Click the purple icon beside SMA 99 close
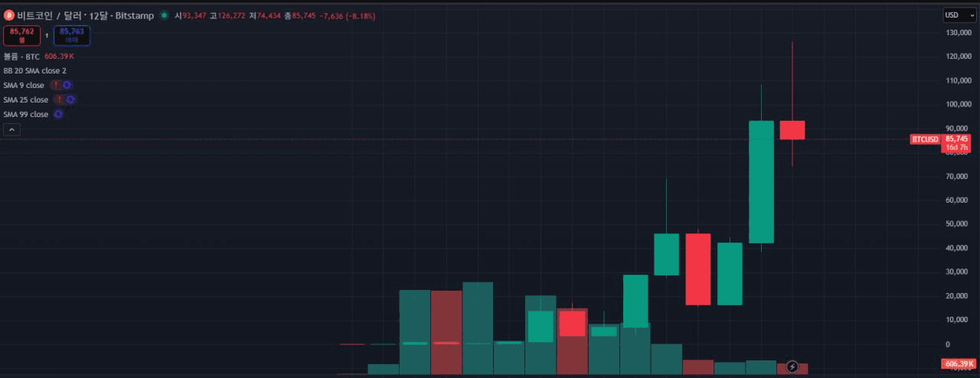The height and width of the screenshot is (378, 980). (x=57, y=114)
